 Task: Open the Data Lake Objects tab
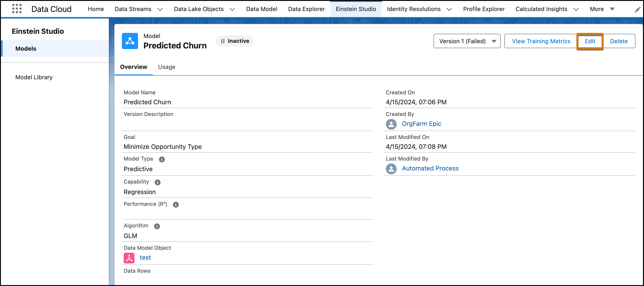click(x=199, y=9)
